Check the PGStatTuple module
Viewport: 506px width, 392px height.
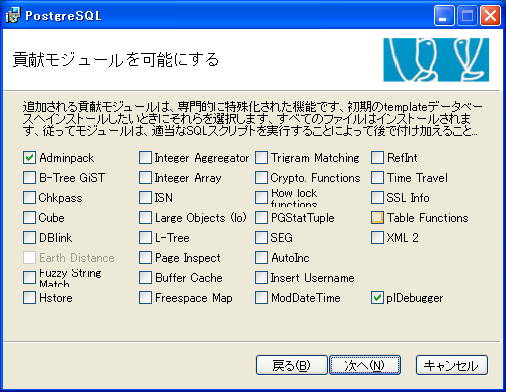[x=261, y=218]
